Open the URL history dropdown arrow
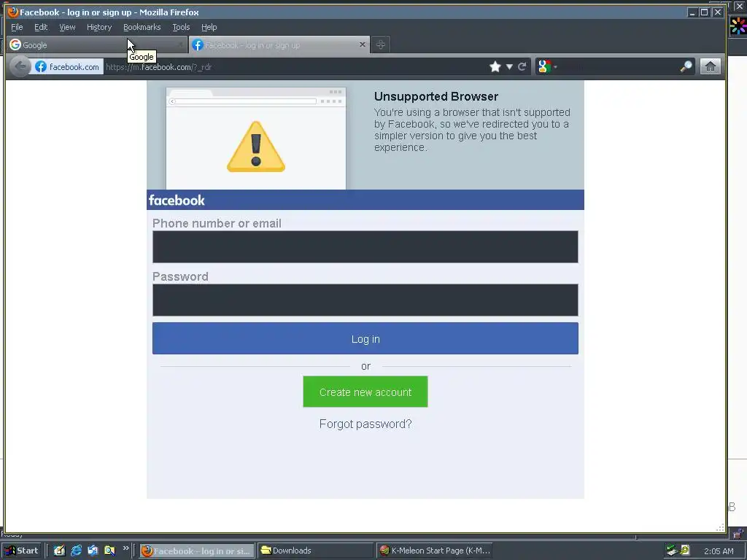The height and width of the screenshot is (560, 747). (x=509, y=66)
